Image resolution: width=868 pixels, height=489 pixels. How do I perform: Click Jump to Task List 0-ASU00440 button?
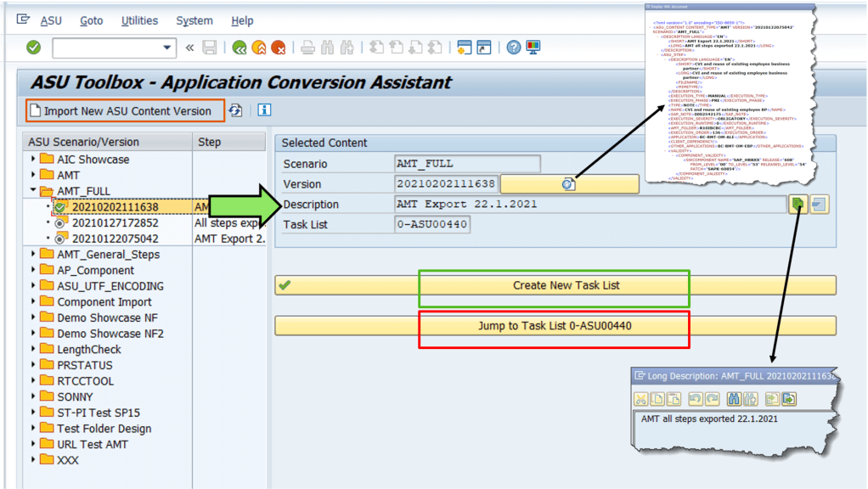pos(555,326)
